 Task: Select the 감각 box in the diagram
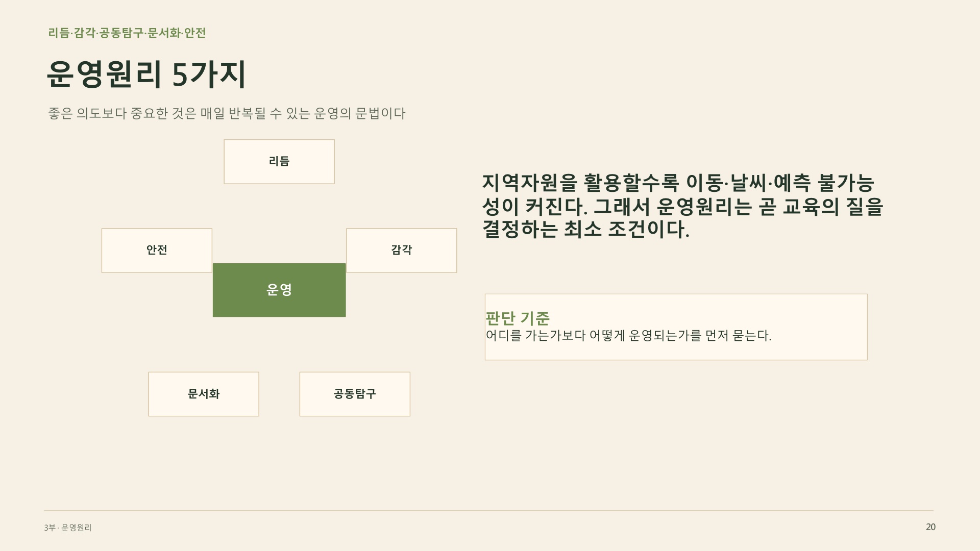pos(402,251)
